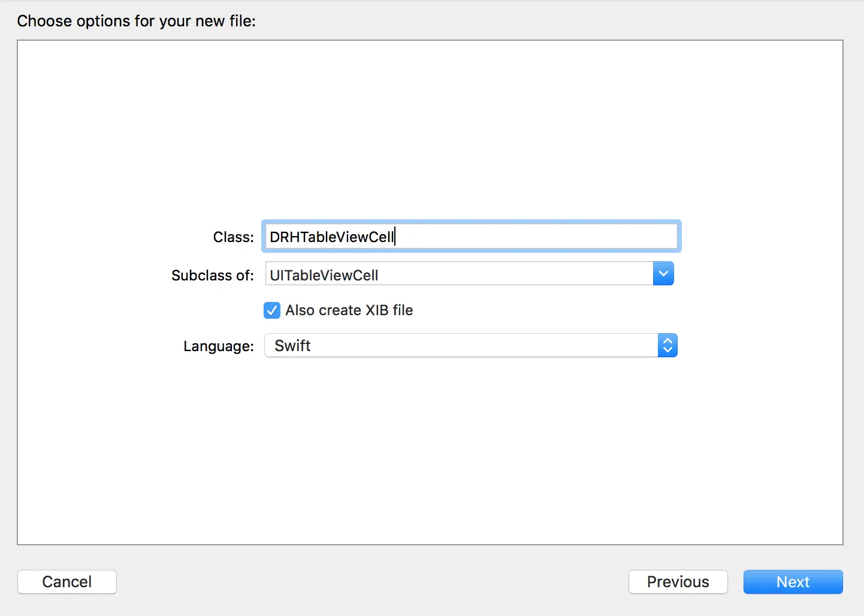Click the 'Class:' field label
This screenshot has height=616, width=864.
pos(233,237)
